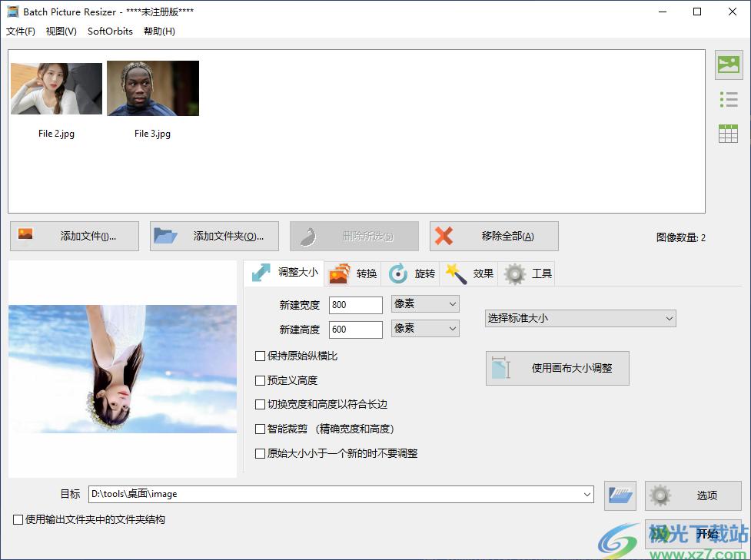This screenshot has width=751, height=560.
Task: Expand the 选择标准大小 dropdown
Action: click(580, 318)
